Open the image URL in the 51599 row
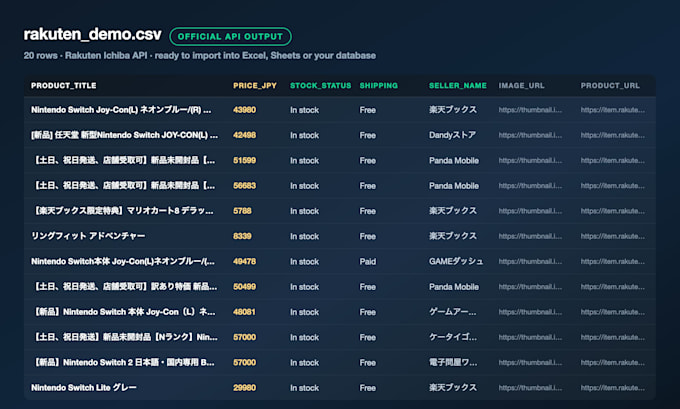Image resolution: width=680 pixels, height=409 pixels. pyautogui.click(x=530, y=160)
